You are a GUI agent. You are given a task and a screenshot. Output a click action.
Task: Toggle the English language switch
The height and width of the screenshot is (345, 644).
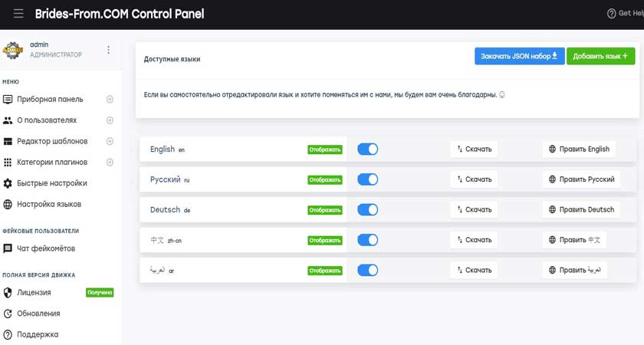click(x=367, y=149)
